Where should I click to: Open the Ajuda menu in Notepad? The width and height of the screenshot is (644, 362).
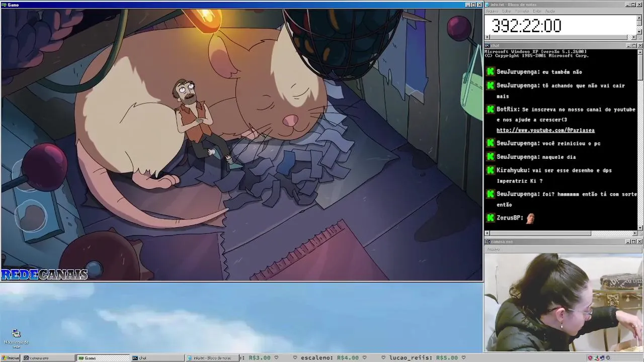(550, 11)
